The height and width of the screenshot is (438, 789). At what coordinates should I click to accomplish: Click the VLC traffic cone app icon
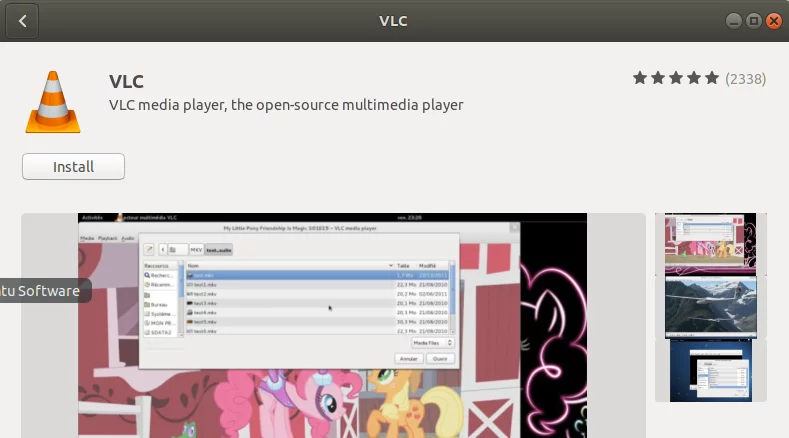click(x=53, y=102)
